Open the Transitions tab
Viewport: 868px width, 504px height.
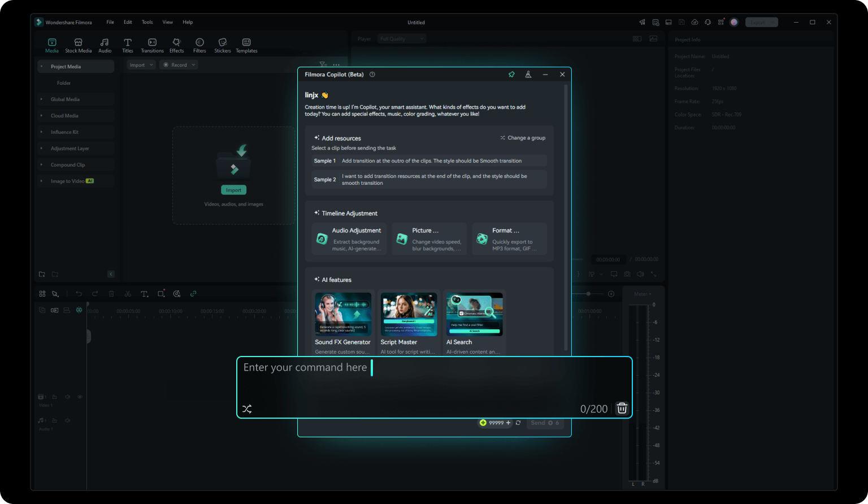click(152, 46)
